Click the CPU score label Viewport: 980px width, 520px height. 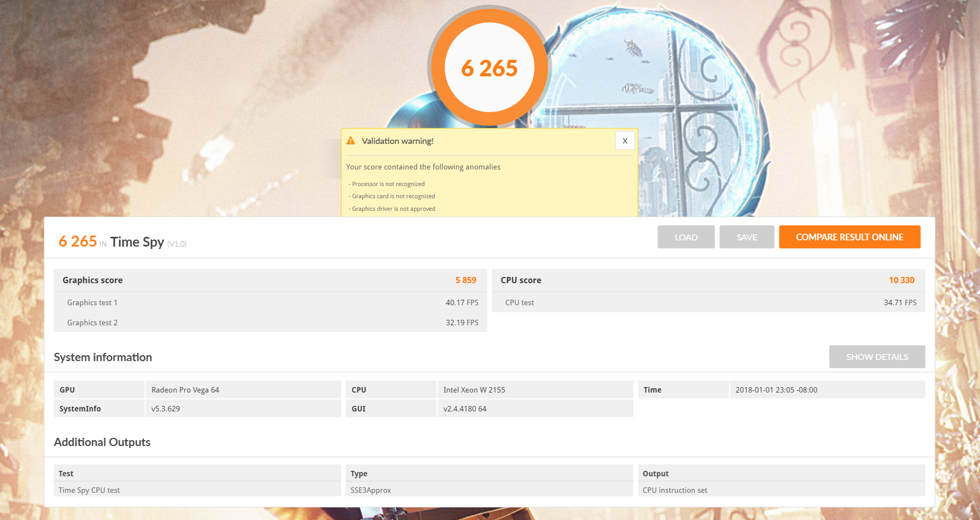tap(520, 280)
